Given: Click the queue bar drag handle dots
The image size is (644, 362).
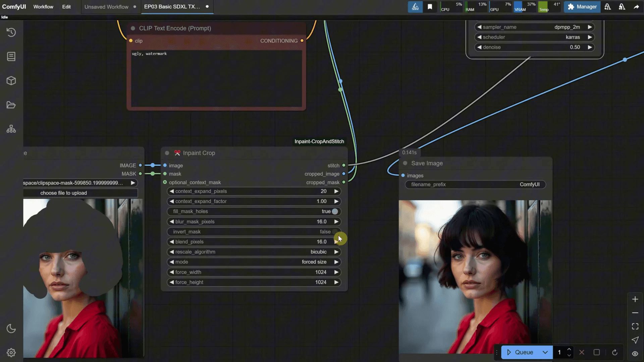Looking at the screenshot, I should 497,352.
